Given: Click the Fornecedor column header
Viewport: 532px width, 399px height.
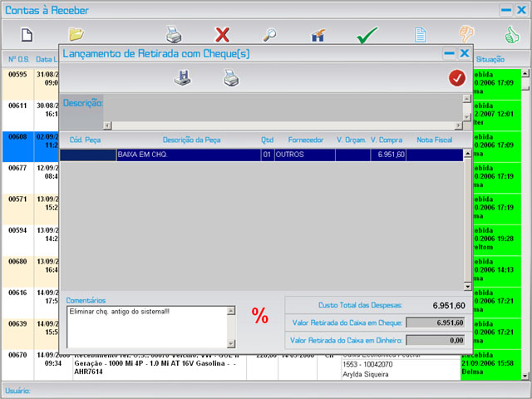Looking at the screenshot, I should (x=305, y=140).
